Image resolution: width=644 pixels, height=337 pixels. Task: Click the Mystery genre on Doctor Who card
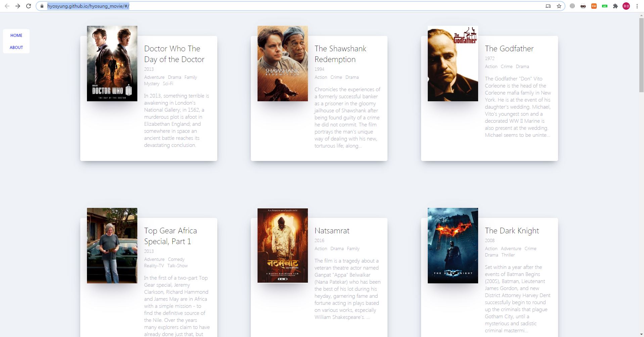click(152, 84)
